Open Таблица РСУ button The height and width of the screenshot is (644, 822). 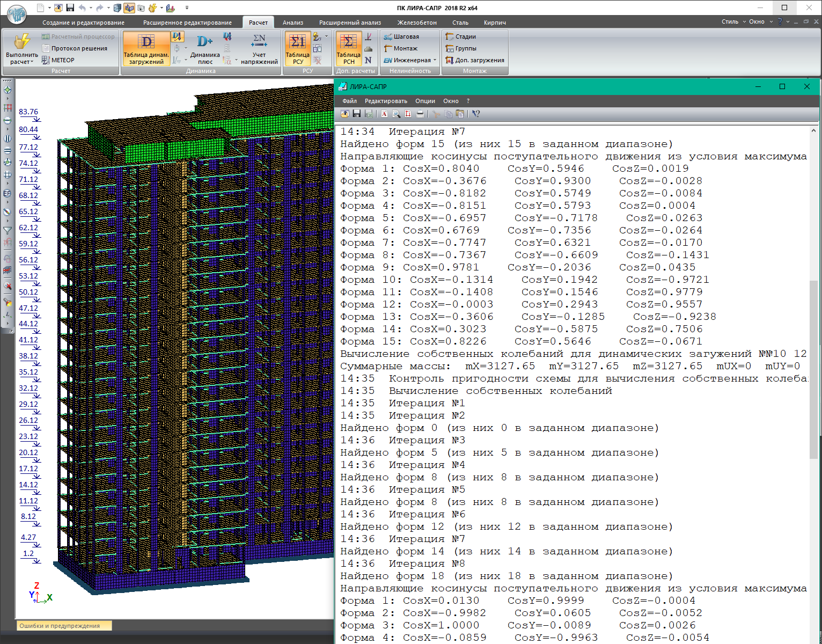pos(297,48)
